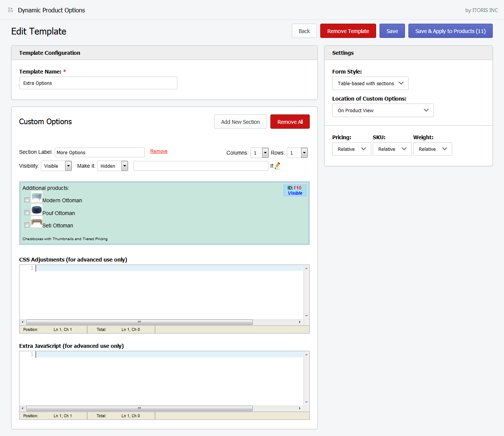504x436 pixels.
Task: Click the Add New Section button
Action: (240, 122)
